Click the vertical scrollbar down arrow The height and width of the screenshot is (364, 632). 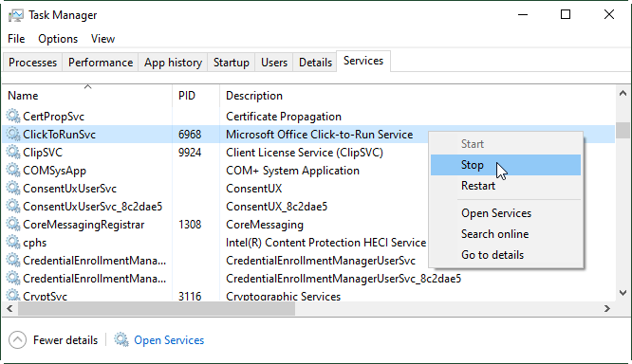pyautogui.click(x=623, y=293)
